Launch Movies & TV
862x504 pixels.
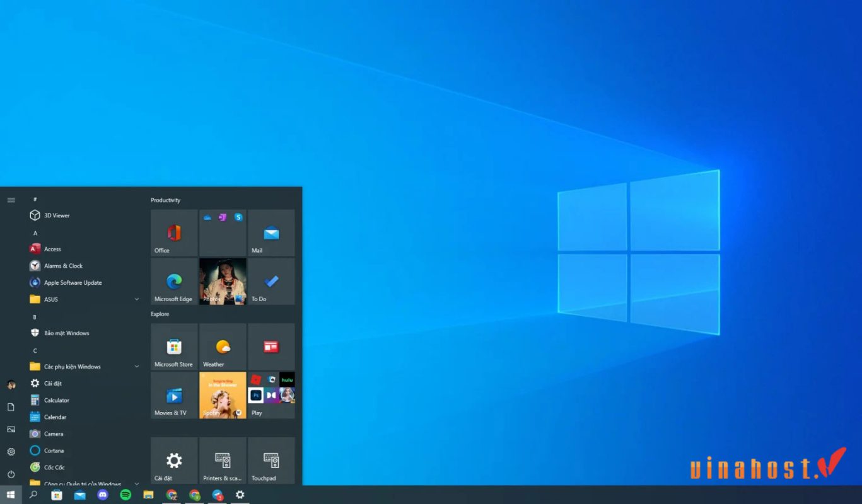(x=173, y=396)
